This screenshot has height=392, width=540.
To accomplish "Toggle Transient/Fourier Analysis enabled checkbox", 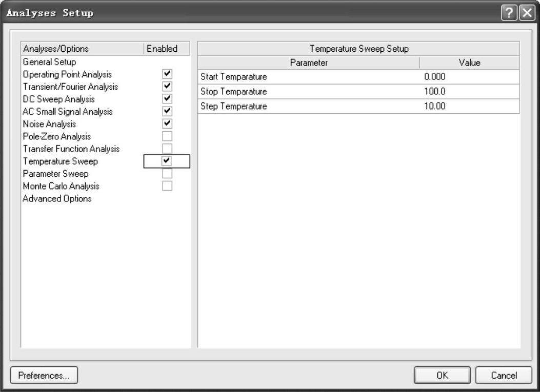I will pyautogui.click(x=167, y=87).
